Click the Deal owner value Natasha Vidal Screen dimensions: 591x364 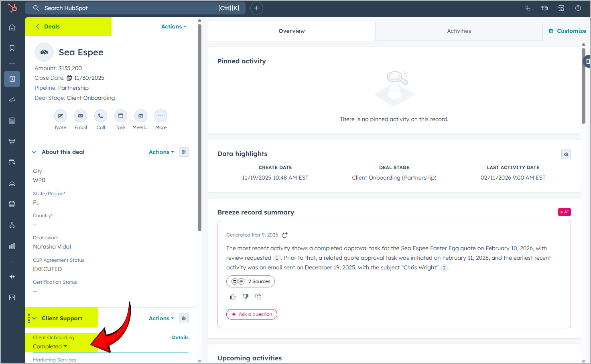point(52,247)
